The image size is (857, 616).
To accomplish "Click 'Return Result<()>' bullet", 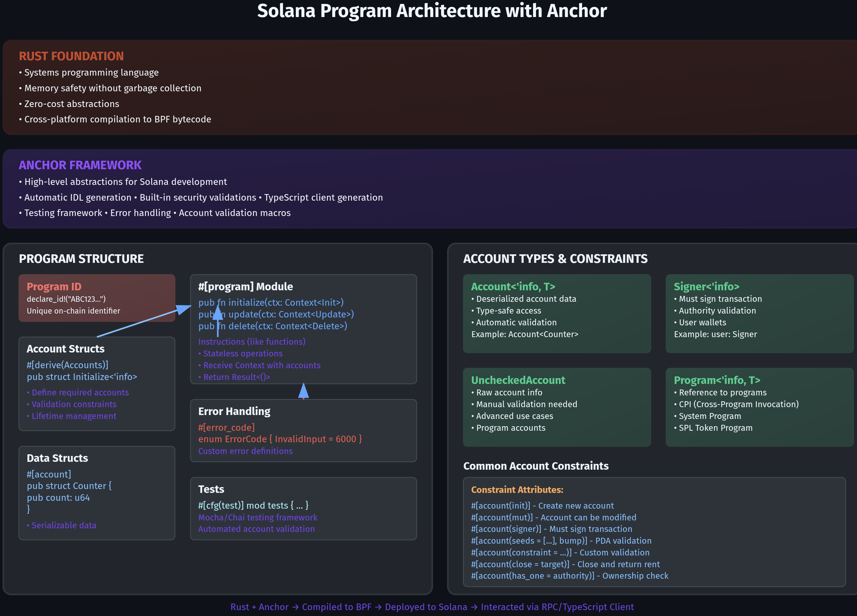I will tap(234, 377).
